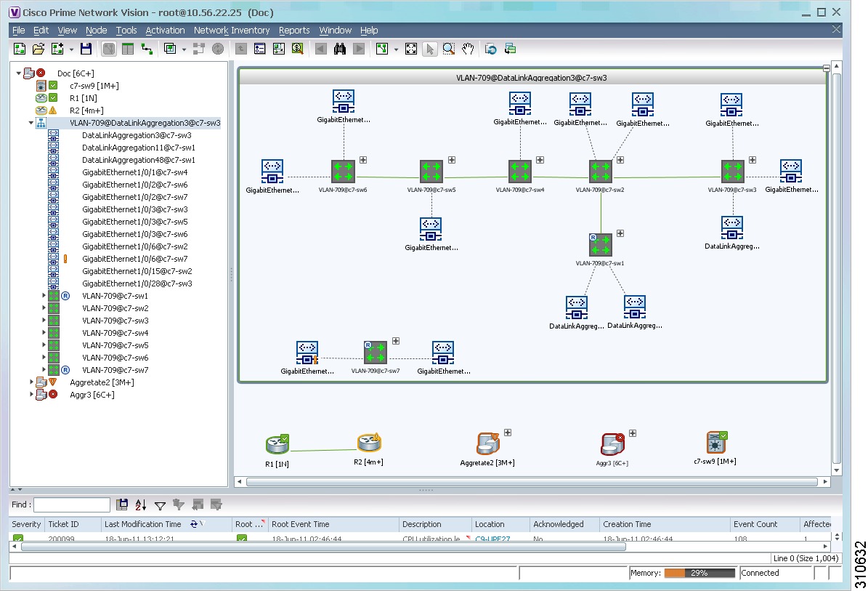This screenshot has width=868, height=591.
Task: Select GigabitEthernet1/0/6@c7-sw7 in the tree
Action: click(x=134, y=259)
